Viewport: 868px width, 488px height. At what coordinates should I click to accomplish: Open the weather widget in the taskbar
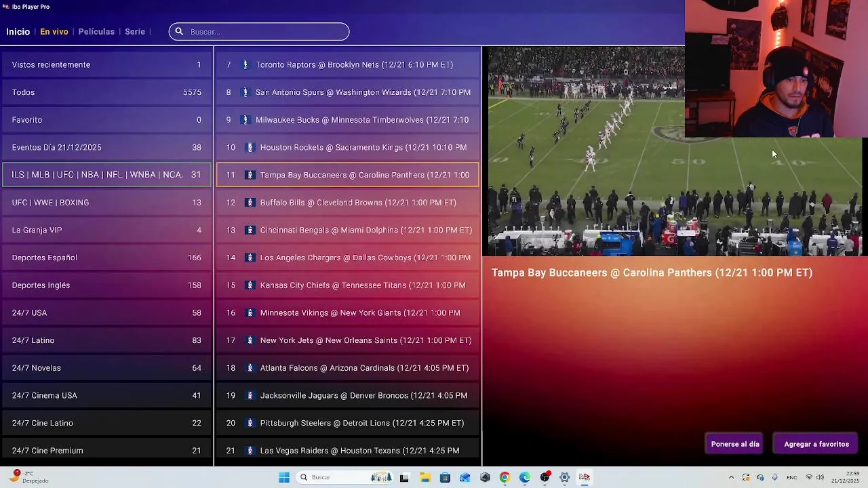tap(27, 477)
